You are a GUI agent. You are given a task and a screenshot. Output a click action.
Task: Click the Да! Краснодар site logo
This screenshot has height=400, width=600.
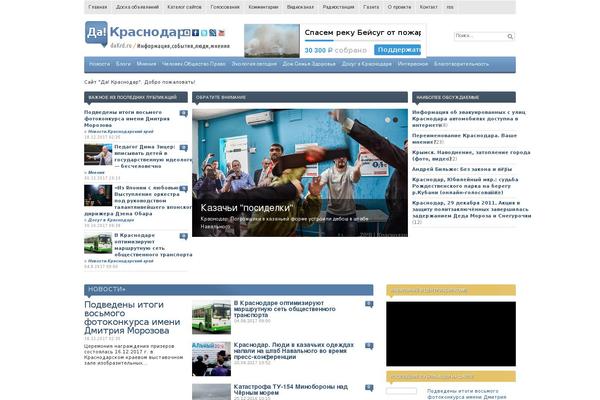(133, 34)
